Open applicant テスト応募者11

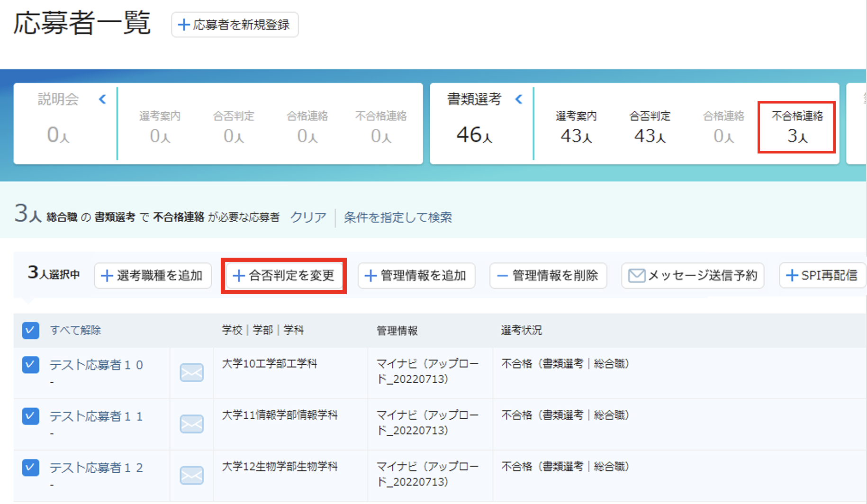97,416
